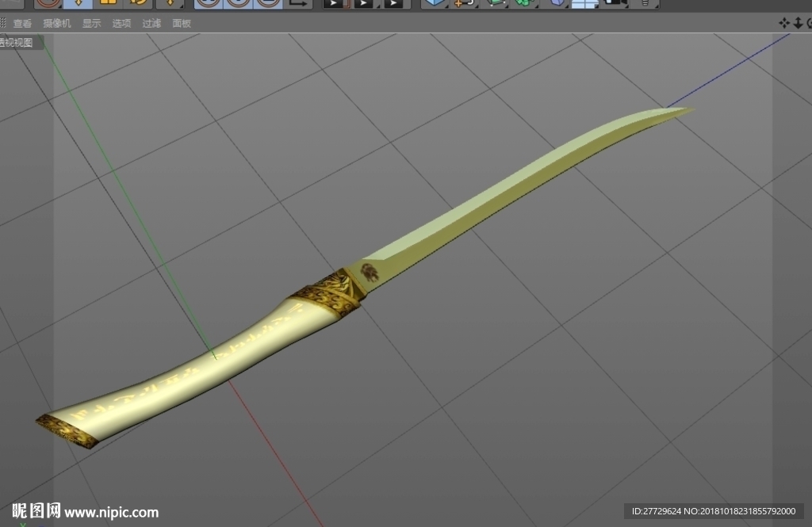Viewport: 812px width, 527px height.
Task: Open the Render Settings clapper icon
Action: 395,3
